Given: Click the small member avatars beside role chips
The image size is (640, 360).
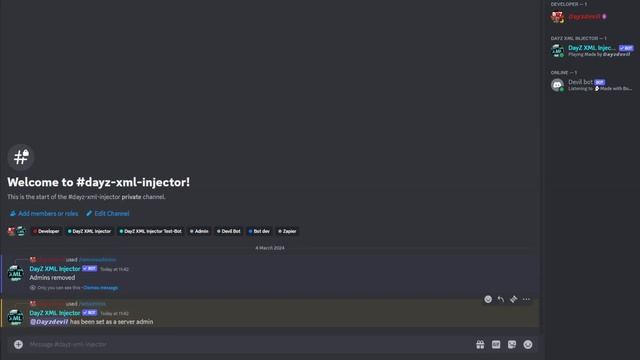Looking at the screenshot, I should [17, 231].
